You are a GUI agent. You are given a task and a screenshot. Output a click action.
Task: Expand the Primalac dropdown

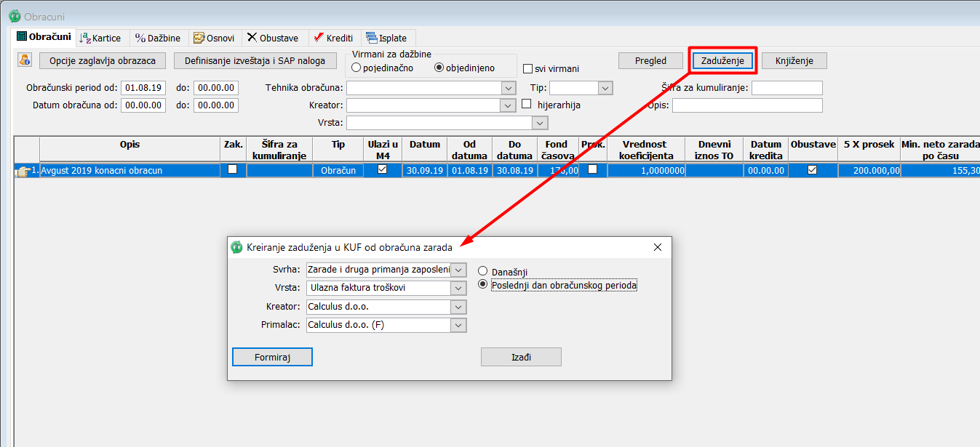458,325
